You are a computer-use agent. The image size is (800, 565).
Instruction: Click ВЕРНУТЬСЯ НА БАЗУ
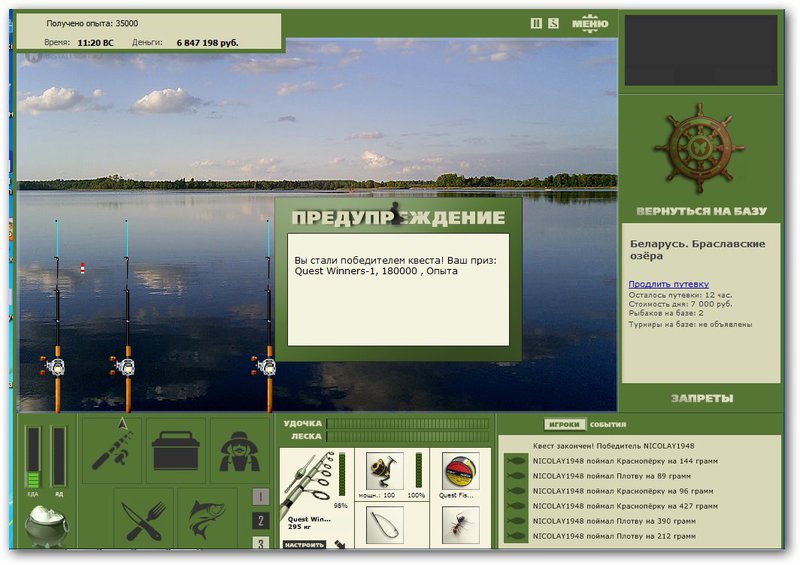point(701,211)
